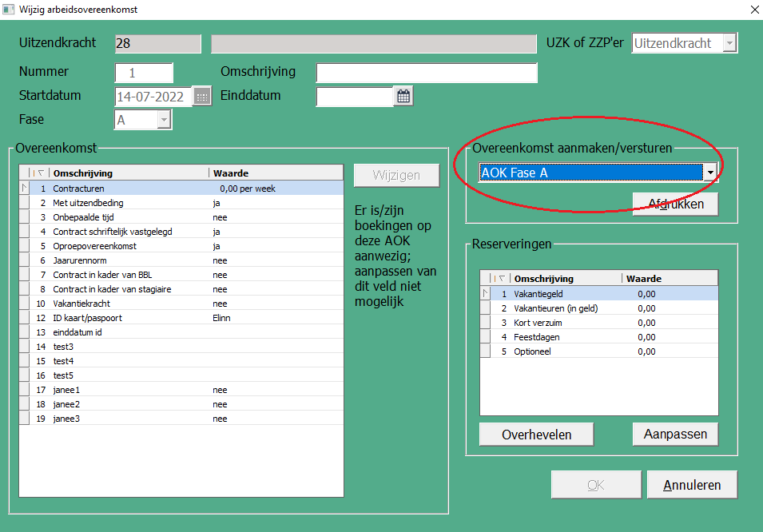Select the Feestdagen row

[598, 337]
